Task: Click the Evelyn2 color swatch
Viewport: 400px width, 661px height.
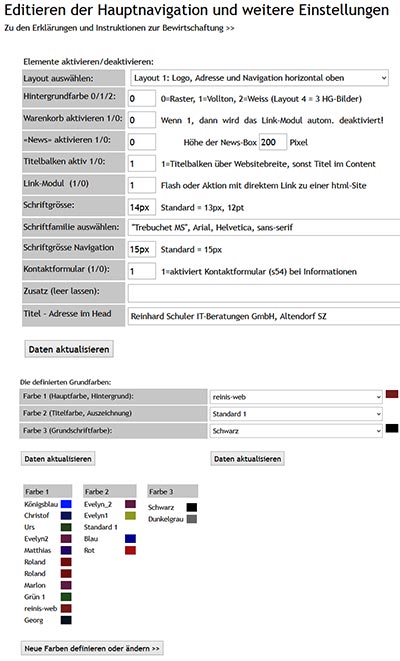Action: (x=66, y=539)
